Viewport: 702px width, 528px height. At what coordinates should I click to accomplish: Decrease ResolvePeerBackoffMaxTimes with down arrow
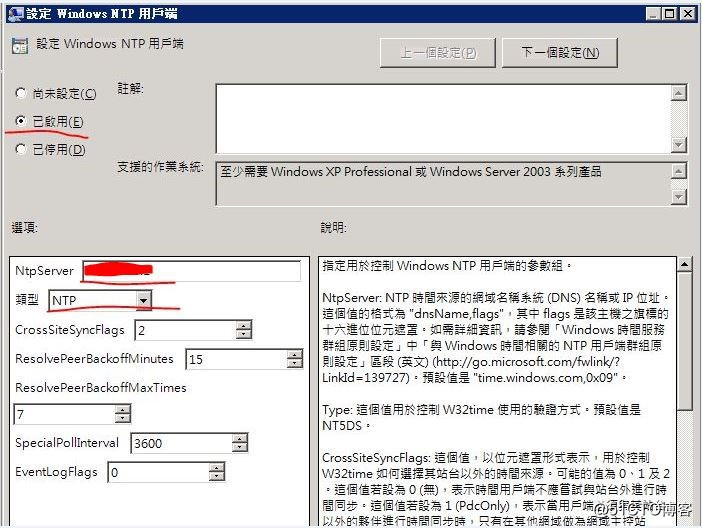pos(122,418)
